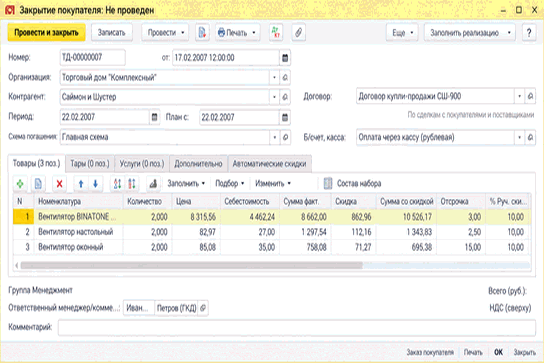Screen dimensions: 544x363
Task: Expand the Печать dropdown menu
Action: [254, 33]
